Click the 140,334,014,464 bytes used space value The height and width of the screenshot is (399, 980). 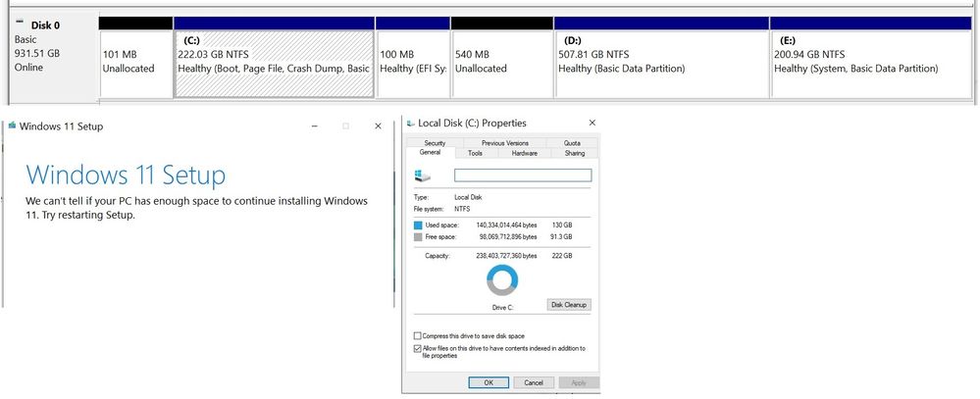pyautogui.click(x=506, y=224)
